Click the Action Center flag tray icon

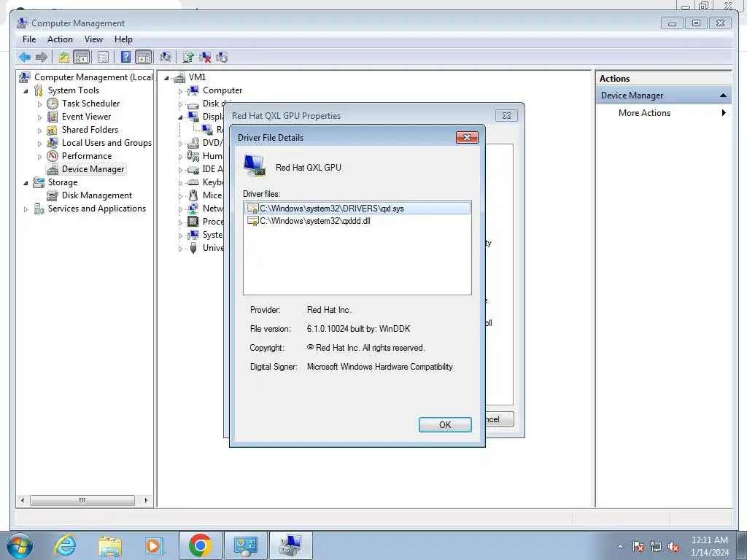[638, 546]
